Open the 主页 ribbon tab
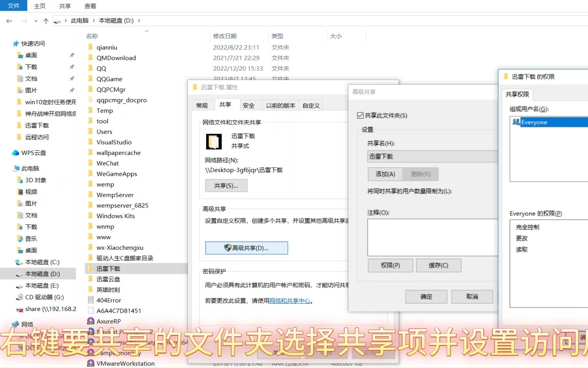The image size is (588, 368). 39,6
